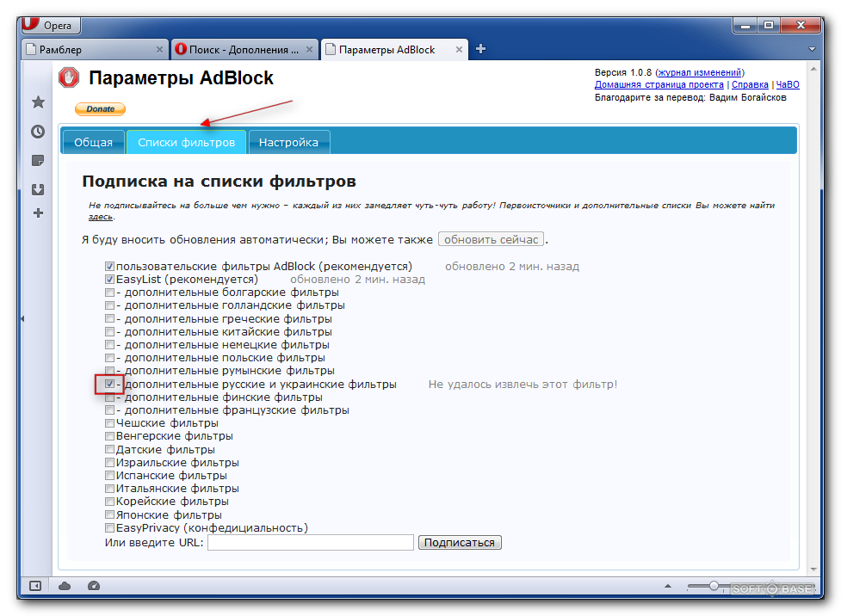Screen dimensions: 841x616
Task: Check Корейские фильтры checkbox
Action: point(109,502)
